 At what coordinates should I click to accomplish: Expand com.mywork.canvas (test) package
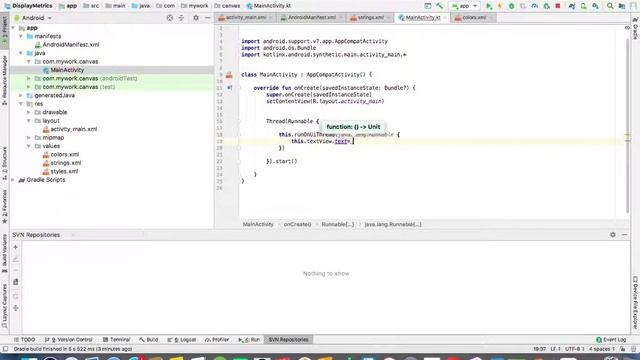tap(29, 87)
